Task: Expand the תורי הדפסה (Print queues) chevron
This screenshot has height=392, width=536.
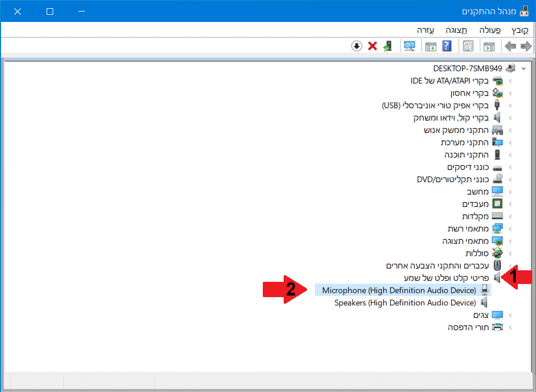Action: 511,327
